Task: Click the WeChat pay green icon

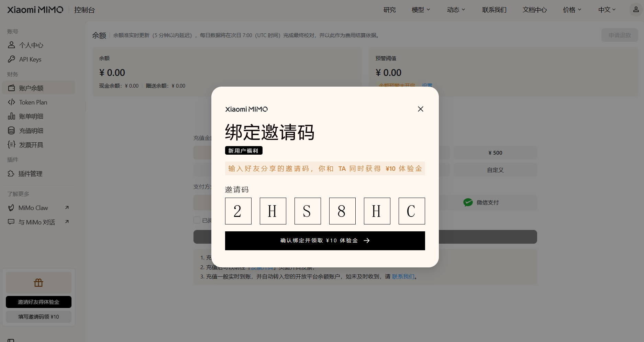Action: pos(468,202)
